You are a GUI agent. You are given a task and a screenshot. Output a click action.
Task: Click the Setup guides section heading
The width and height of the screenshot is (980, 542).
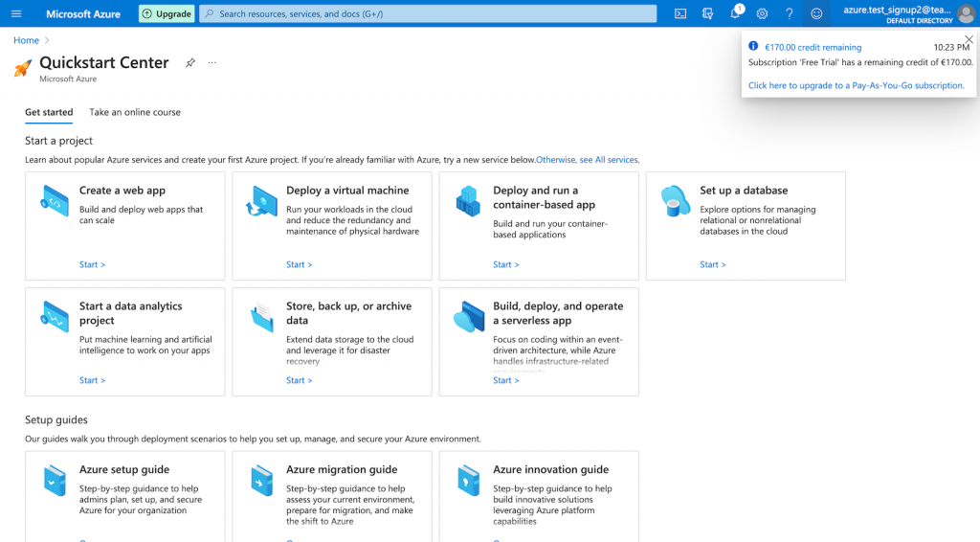pyautogui.click(x=56, y=420)
